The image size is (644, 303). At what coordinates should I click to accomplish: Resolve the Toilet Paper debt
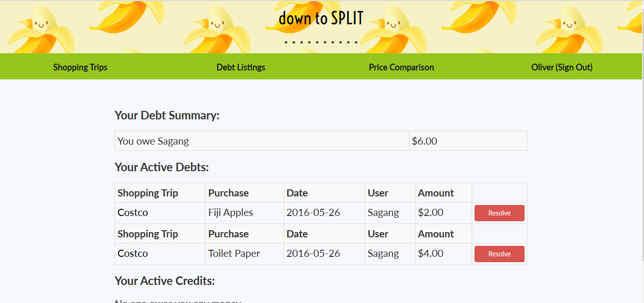(x=499, y=254)
